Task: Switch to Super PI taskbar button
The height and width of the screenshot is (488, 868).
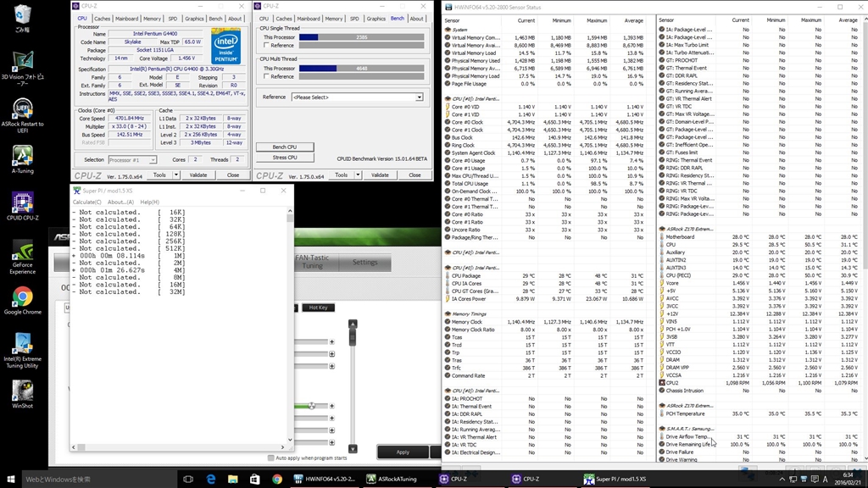Action: (x=615, y=480)
